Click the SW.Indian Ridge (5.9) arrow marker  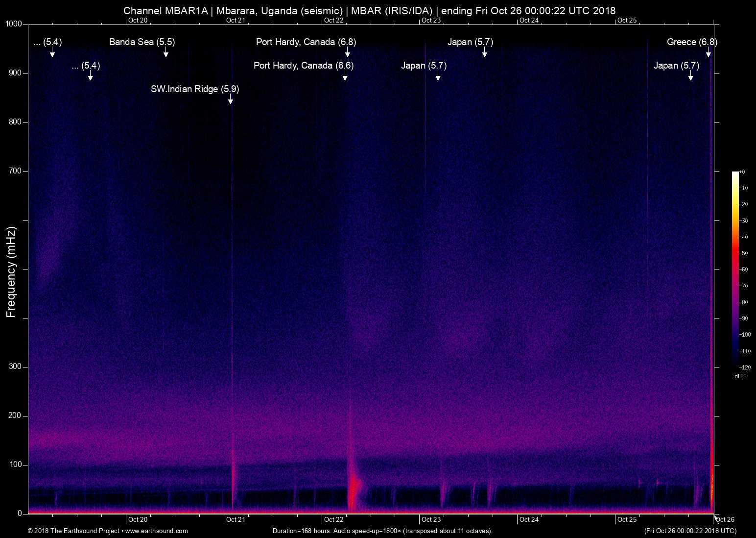point(230,100)
